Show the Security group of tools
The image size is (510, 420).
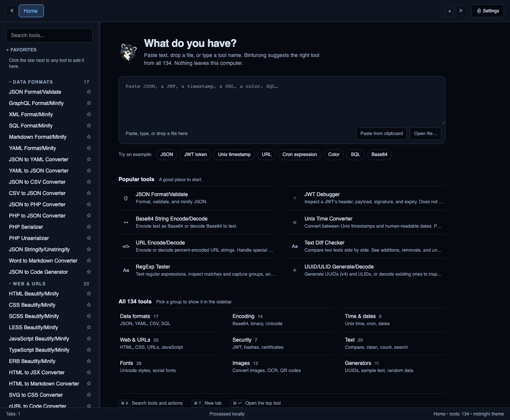(282, 343)
